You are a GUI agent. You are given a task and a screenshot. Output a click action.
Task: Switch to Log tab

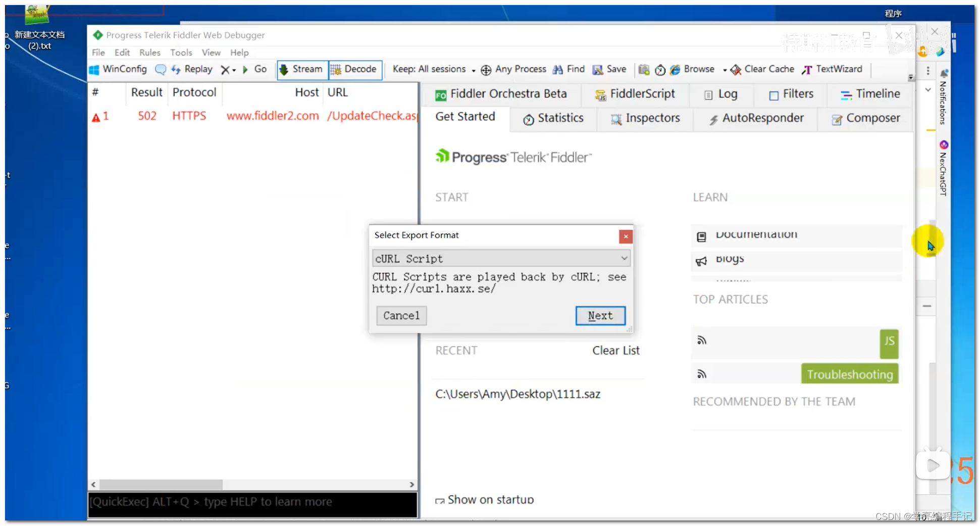721,94
